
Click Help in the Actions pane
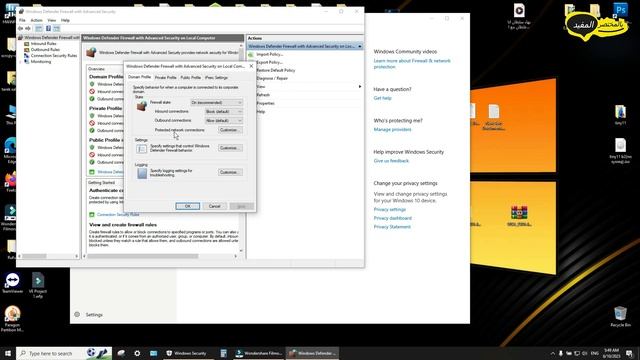click(x=260, y=111)
